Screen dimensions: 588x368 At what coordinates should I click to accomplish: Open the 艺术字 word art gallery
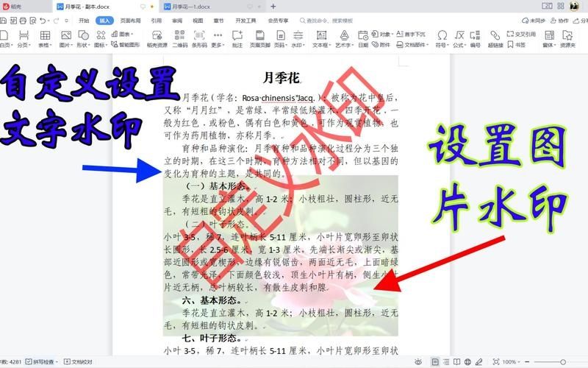[344, 40]
